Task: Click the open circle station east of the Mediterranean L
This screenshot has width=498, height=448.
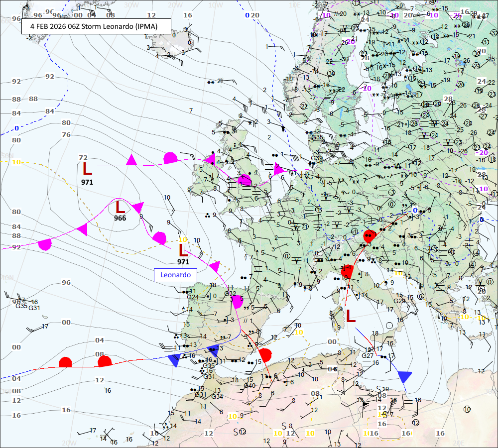Action: [x=390, y=325]
